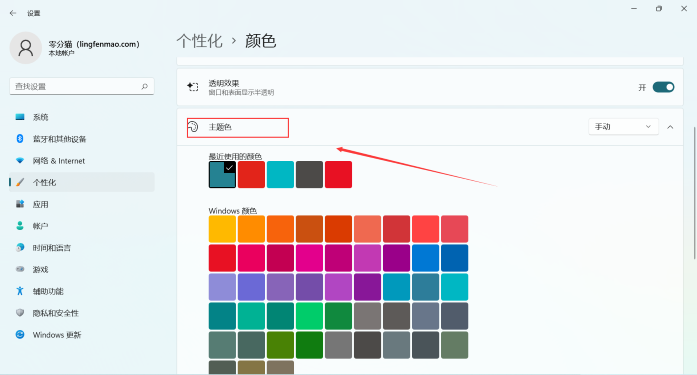Click the 最近使用的颜色 heading
Image resolution: width=697 pixels, height=375 pixels.
point(235,156)
